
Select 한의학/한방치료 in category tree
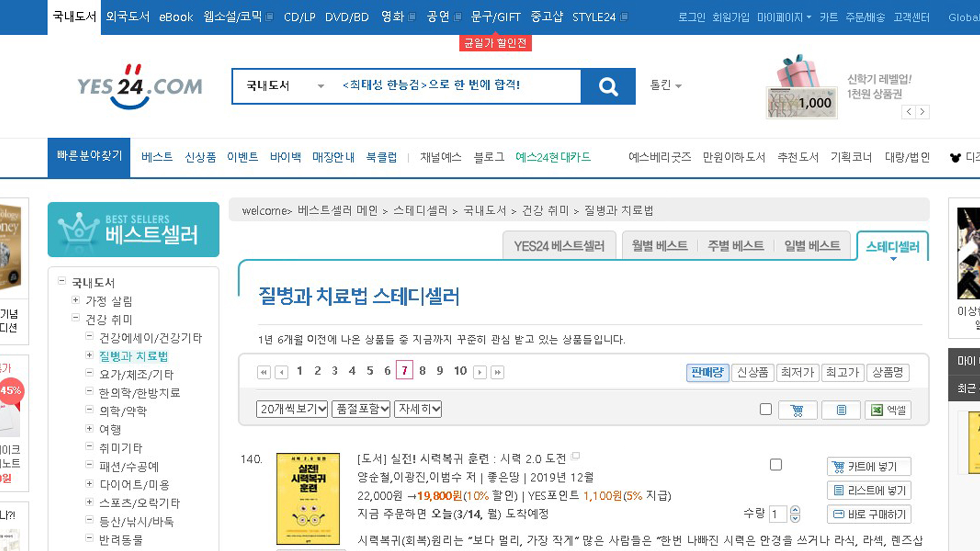(x=139, y=393)
